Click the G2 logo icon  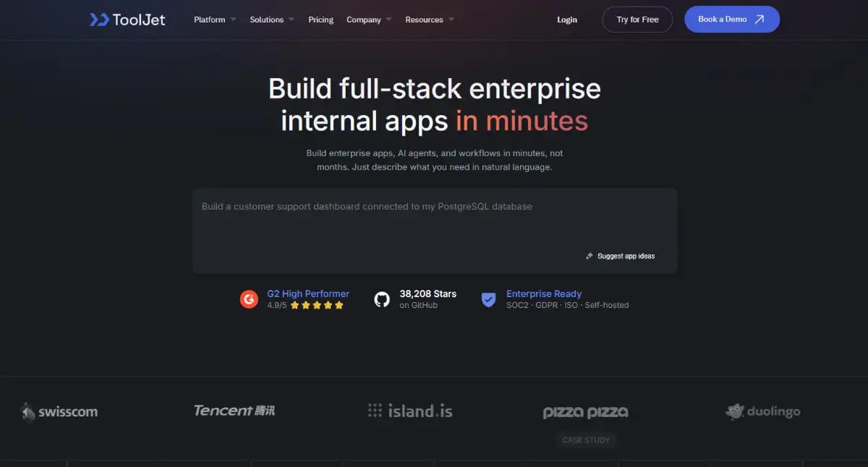click(x=249, y=299)
